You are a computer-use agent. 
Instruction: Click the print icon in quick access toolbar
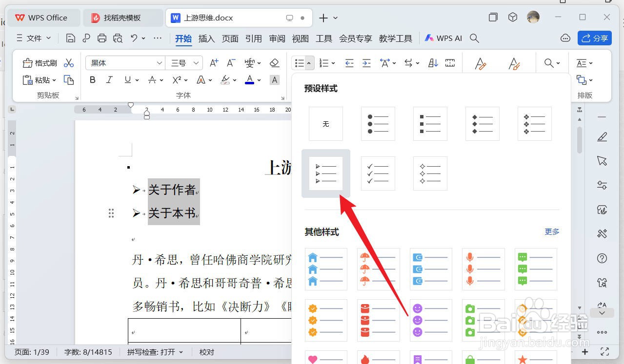click(x=102, y=38)
